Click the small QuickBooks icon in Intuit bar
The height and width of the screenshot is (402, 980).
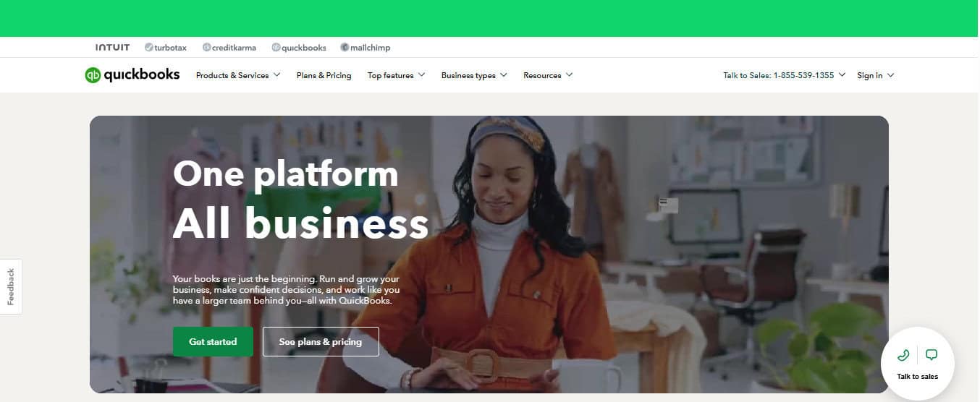(276, 48)
